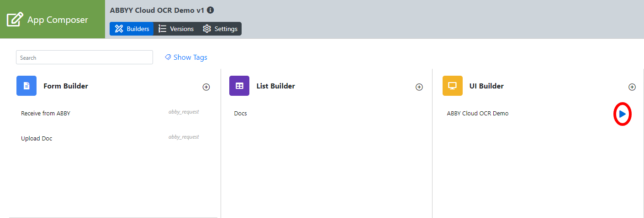This screenshot has height=218, width=644.
Task: Add a new UI with the plus icon
Action: (632, 87)
